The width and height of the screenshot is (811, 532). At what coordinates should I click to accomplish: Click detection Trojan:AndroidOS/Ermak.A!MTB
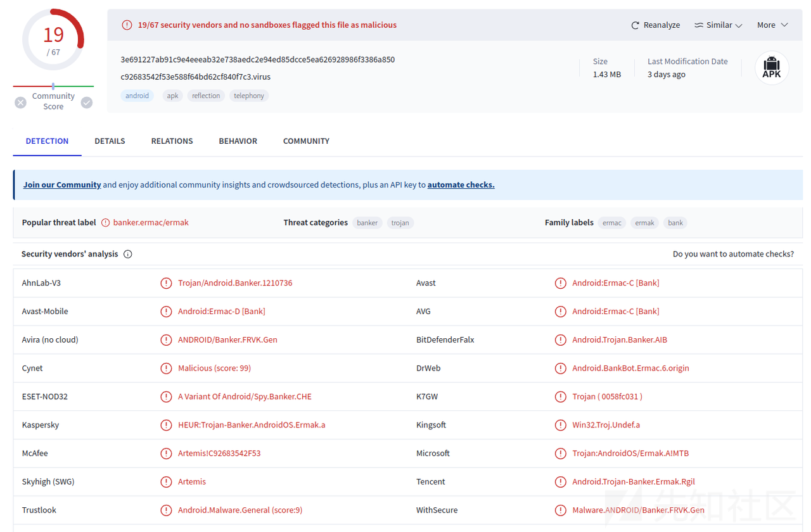point(630,453)
